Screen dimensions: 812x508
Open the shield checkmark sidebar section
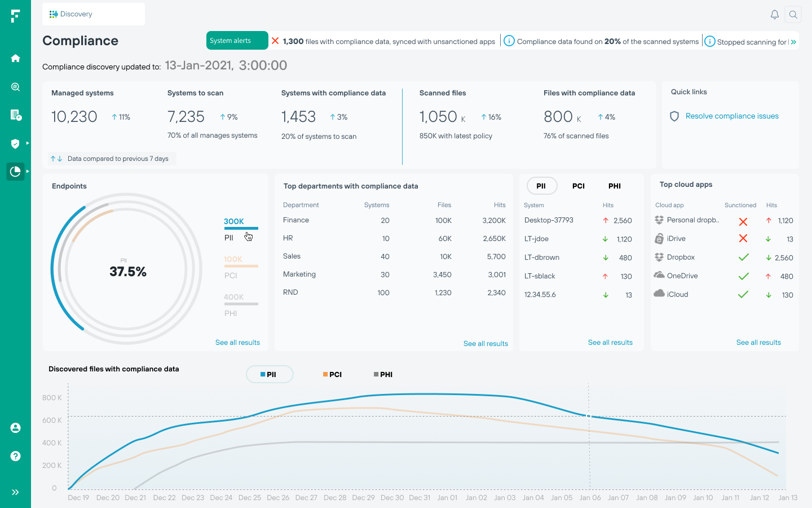click(x=15, y=143)
